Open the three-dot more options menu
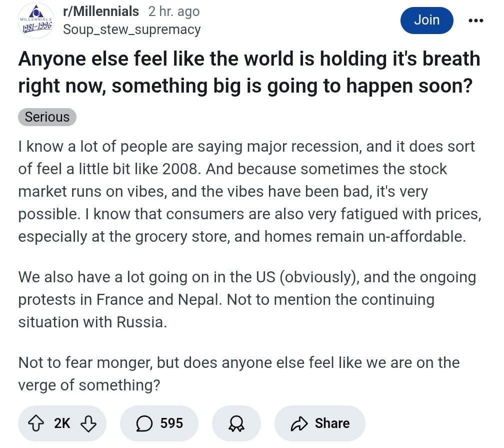The image size is (504, 448). tap(475, 21)
